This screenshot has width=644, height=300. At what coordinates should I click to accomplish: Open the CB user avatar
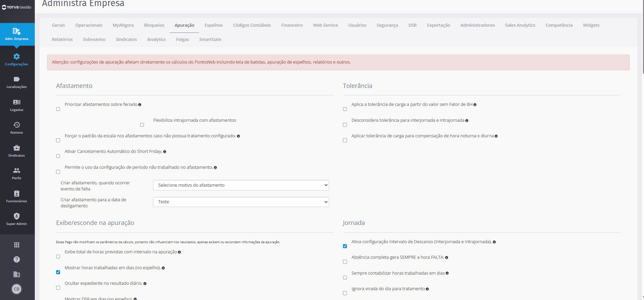[x=17, y=289]
